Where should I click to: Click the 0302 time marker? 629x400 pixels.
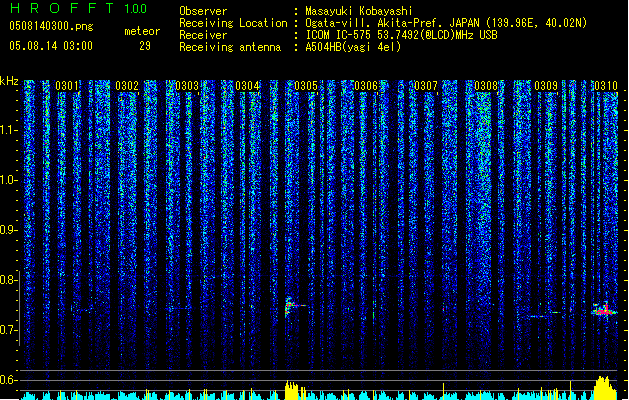[127, 86]
